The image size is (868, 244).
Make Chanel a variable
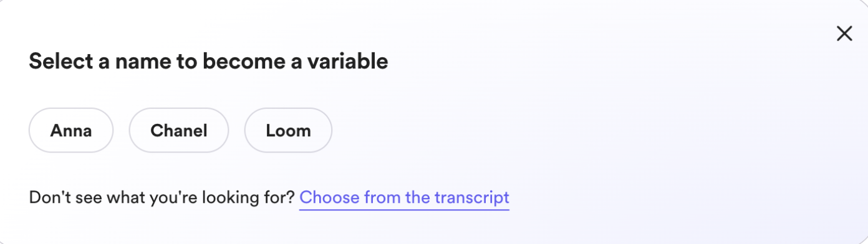coord(179,130)
